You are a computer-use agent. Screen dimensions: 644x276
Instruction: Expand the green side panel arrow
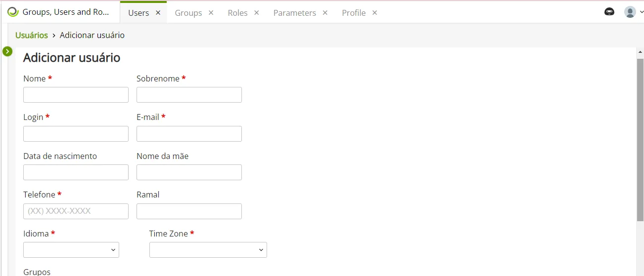pos(7,51)
